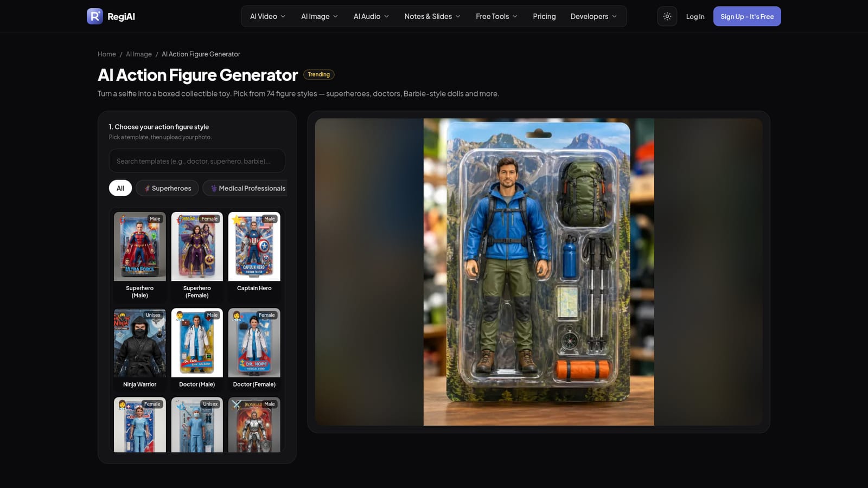Focus the Search templates input field

(x=197, y=161)
